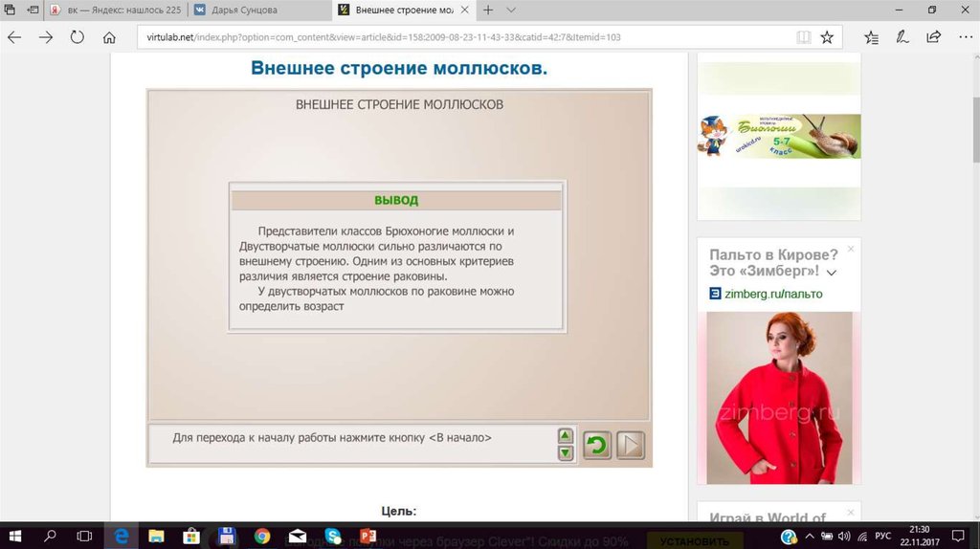Open the Favorites hub icon
The width and height of the screenshot is (980, 549).
coord(871,37)
